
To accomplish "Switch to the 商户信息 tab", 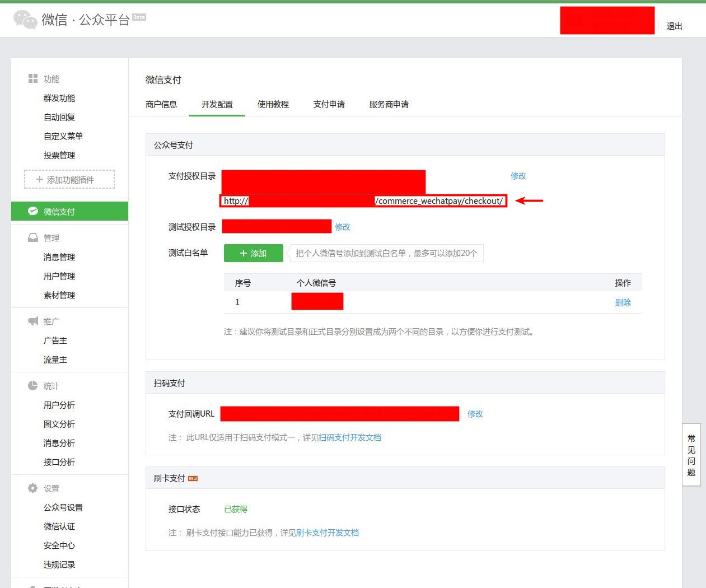I will [x=161, y=104].
